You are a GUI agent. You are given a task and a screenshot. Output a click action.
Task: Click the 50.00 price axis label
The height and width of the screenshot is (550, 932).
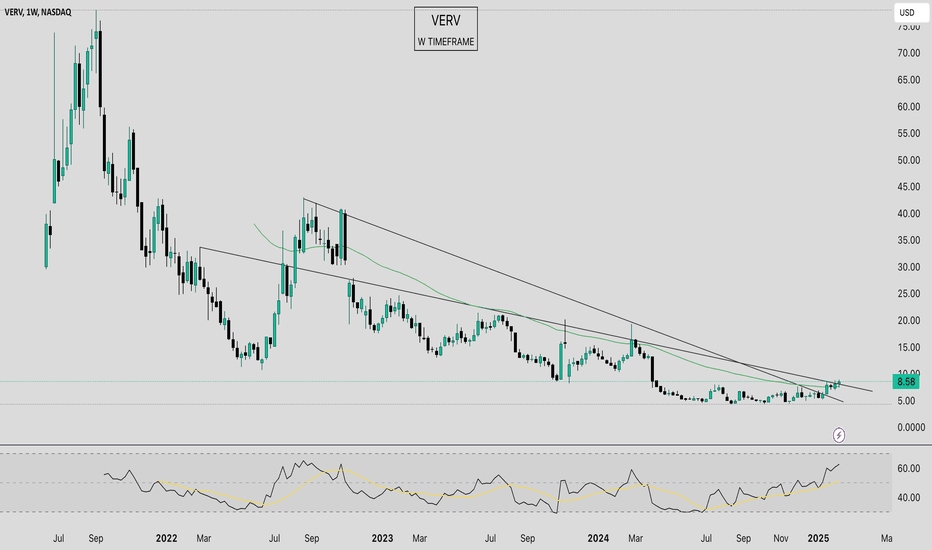(909, 160)
